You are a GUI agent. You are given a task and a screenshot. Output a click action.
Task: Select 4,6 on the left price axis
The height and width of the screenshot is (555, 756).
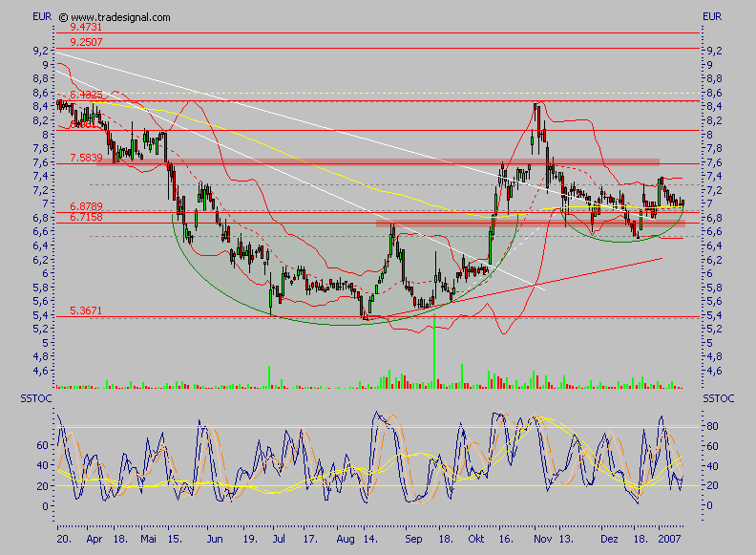40,372
